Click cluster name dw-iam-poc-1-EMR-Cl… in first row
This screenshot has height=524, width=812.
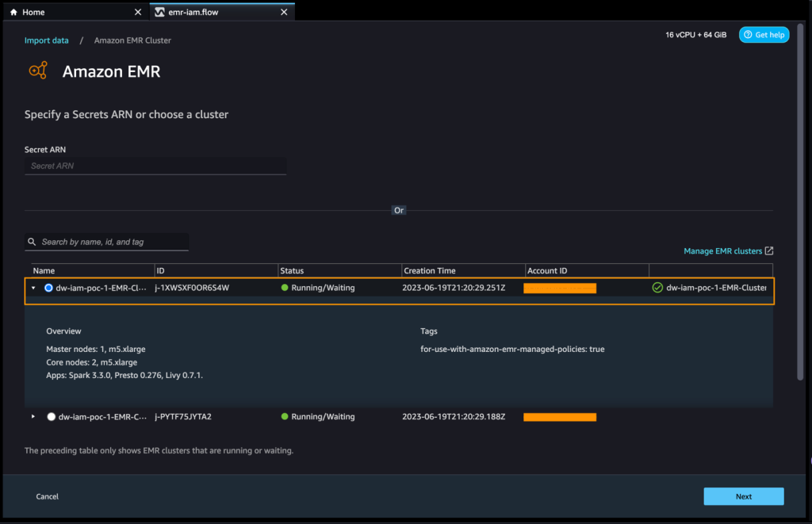[x=101, y=288]
